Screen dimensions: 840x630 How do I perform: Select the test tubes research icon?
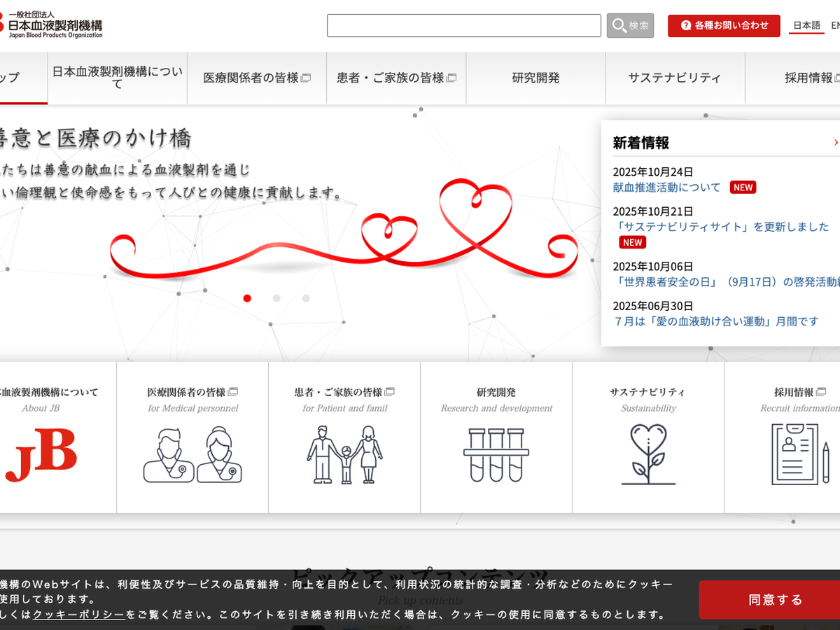click(496, 455)
